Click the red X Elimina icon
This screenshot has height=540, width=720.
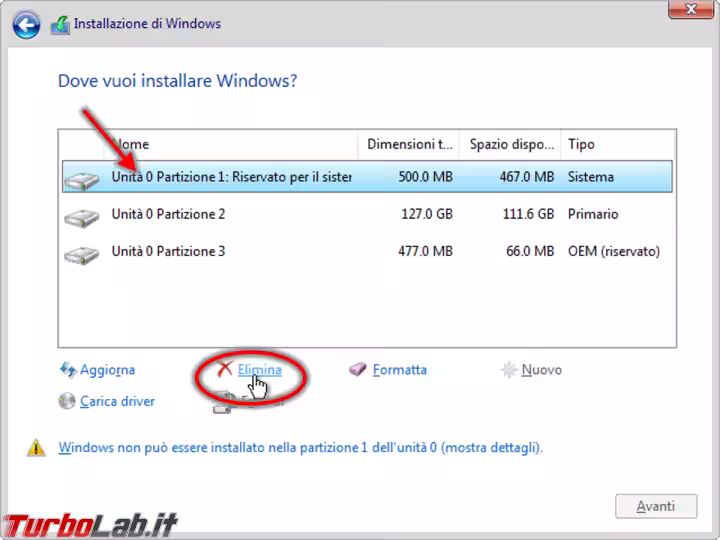[x=225, y=369]
